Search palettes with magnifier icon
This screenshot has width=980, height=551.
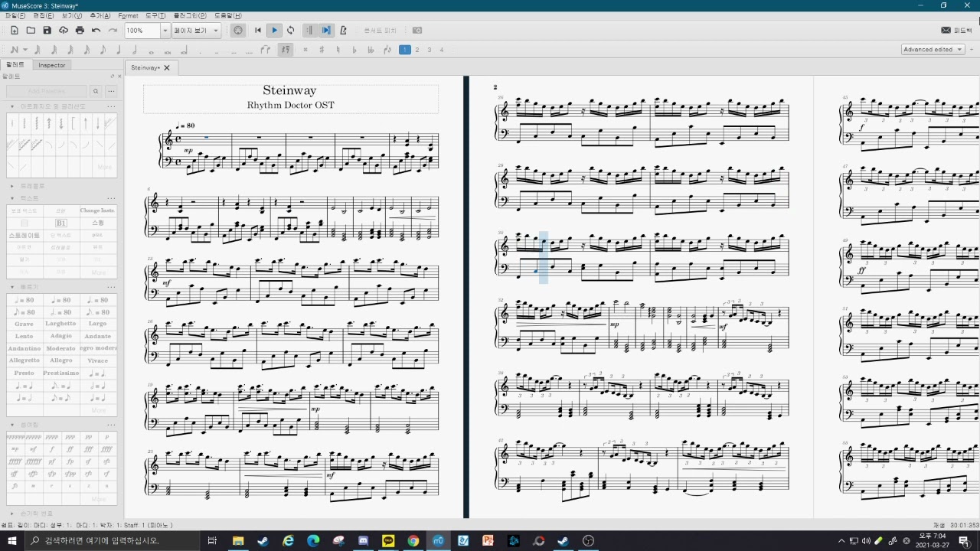click(96, 91)
